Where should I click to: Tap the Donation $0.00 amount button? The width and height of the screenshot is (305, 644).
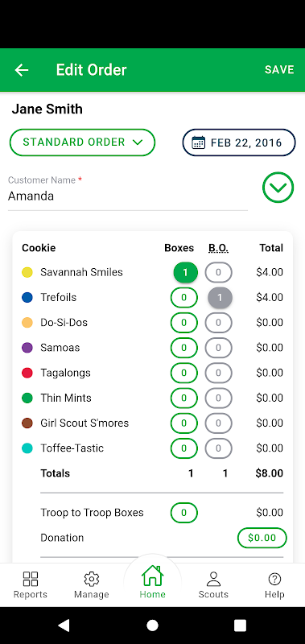[262, 538]
